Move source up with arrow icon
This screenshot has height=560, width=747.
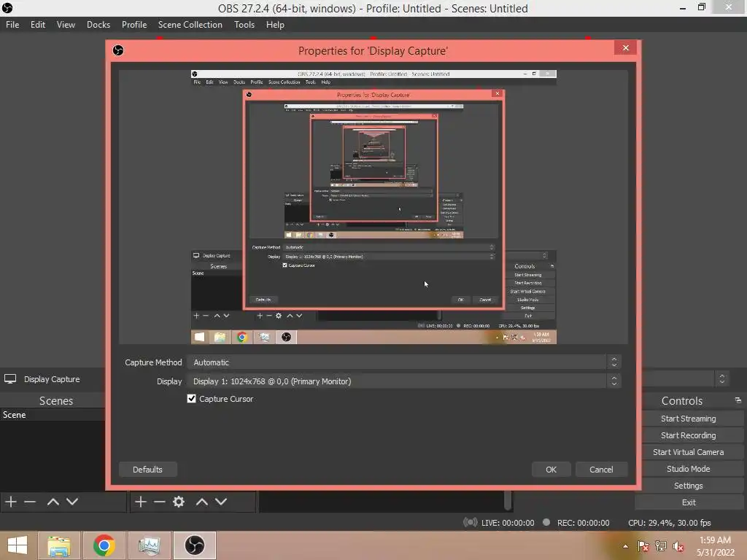click(x=202, y=502)
